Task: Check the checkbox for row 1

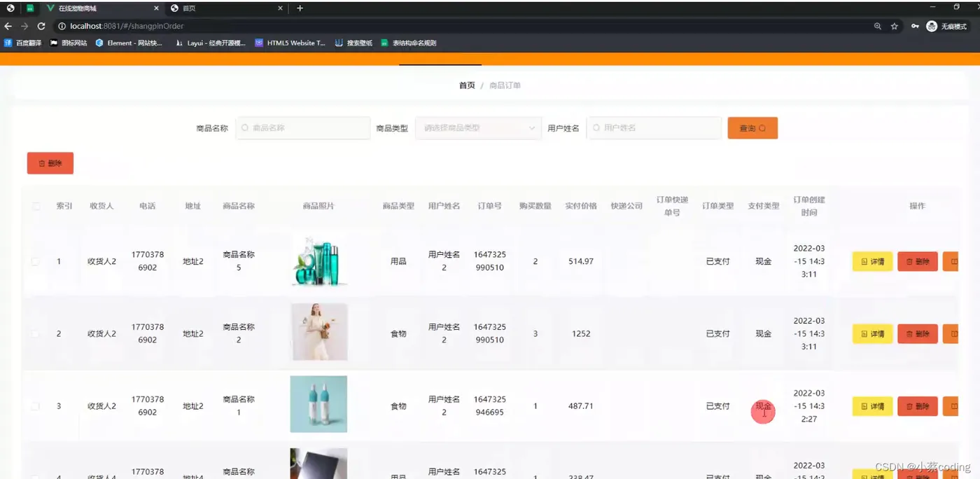Action: tap(36, 261)
